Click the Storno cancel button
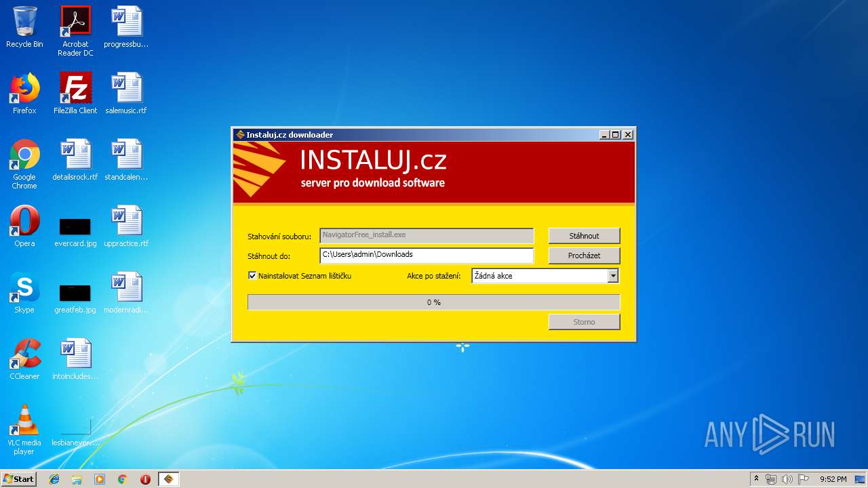 pyautogui.click(x=584, y=322)
